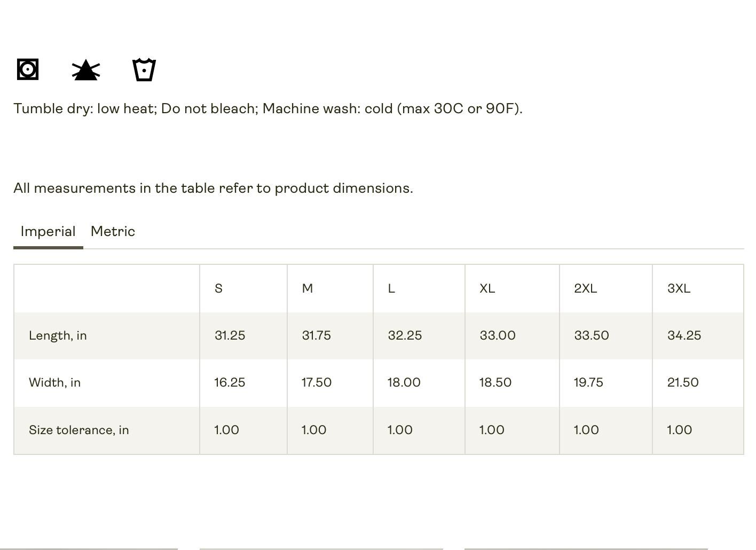This screenshot has height=550, width=756.
Task: Click the S size column header
Action: pyautogui.click(x=218, y=288)
